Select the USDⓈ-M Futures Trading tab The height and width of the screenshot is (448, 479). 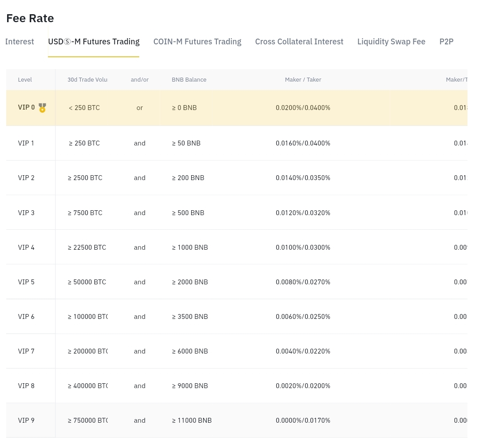(x=94, y=42)
